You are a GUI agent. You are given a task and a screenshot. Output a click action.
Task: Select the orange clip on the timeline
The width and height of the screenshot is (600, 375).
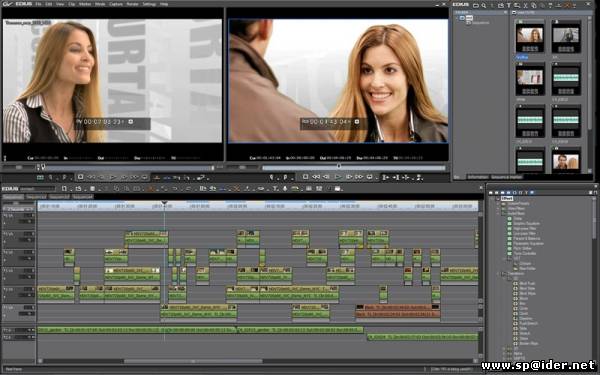point(398,311)
